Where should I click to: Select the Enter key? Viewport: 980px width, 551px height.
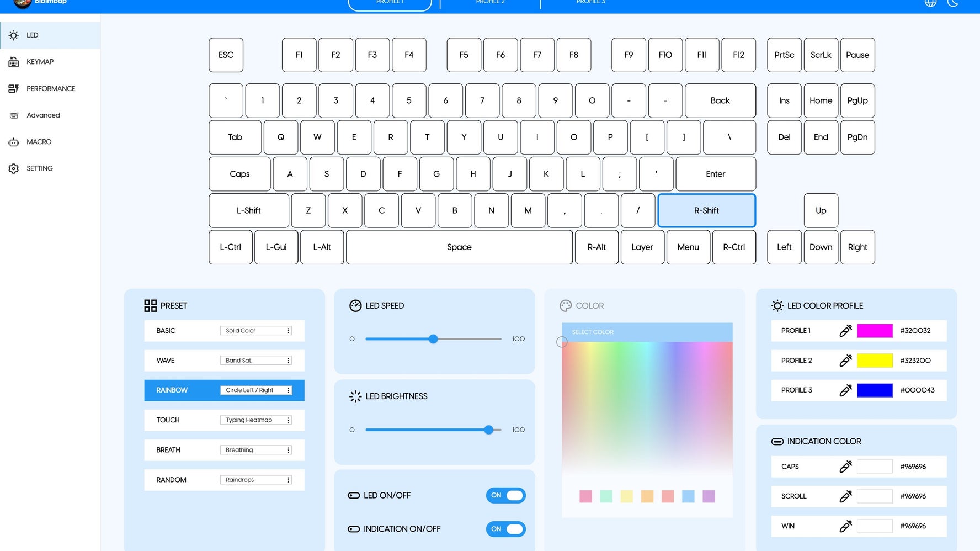click(716, 174)
